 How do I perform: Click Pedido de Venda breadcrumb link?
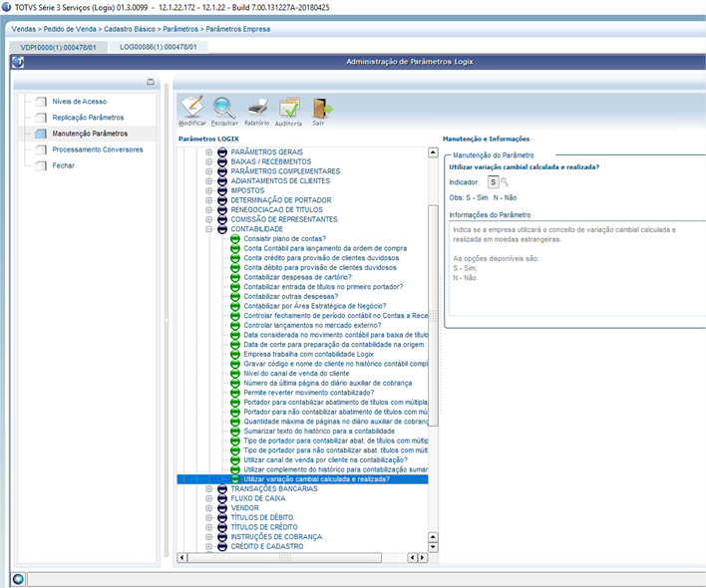[70, 29]
